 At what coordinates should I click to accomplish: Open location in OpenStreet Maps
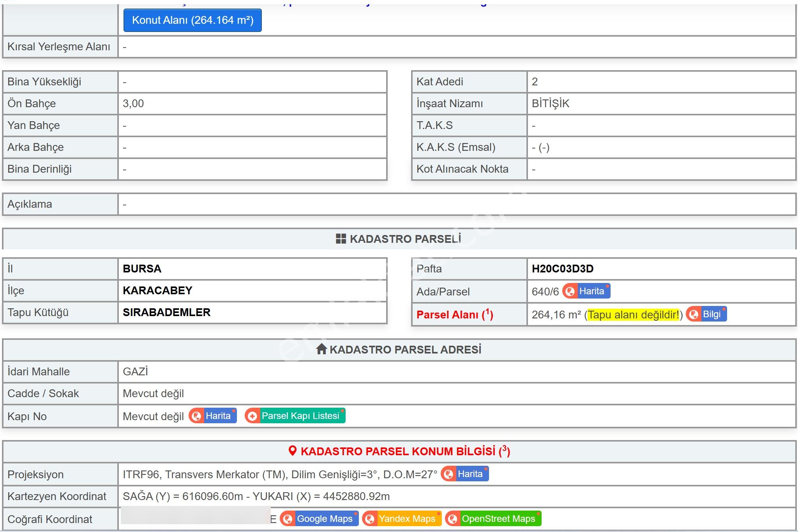[493, 519]
